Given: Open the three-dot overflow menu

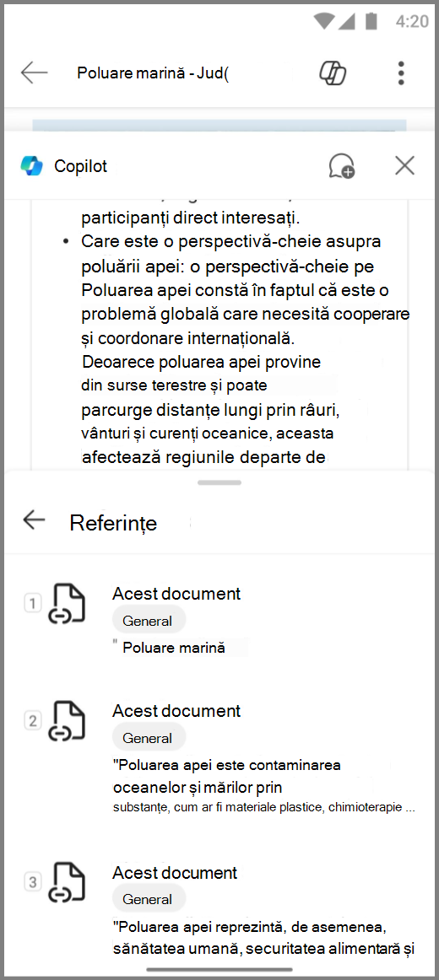Looking at the screenshot, I should 401,73.
